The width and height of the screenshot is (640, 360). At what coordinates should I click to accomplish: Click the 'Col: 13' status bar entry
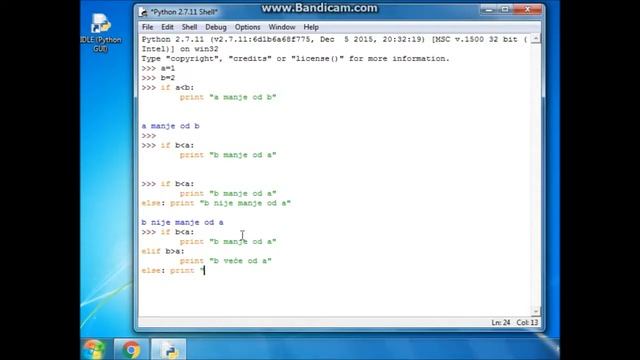(527, 322)
